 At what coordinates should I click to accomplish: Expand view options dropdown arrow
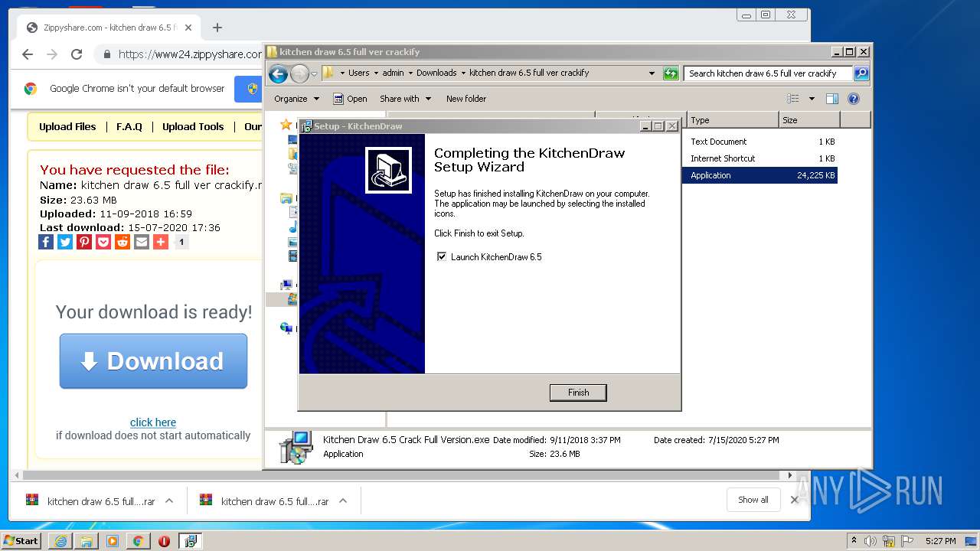pyautogui.click(x=811, y=99)
